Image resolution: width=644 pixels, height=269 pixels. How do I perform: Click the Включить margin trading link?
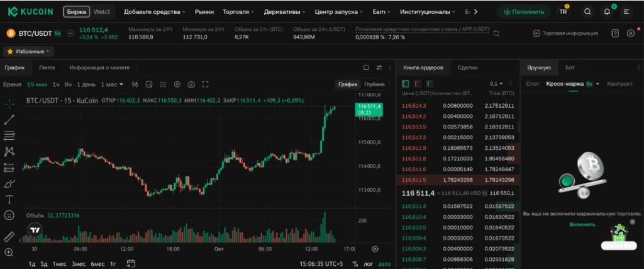[582, 224]
